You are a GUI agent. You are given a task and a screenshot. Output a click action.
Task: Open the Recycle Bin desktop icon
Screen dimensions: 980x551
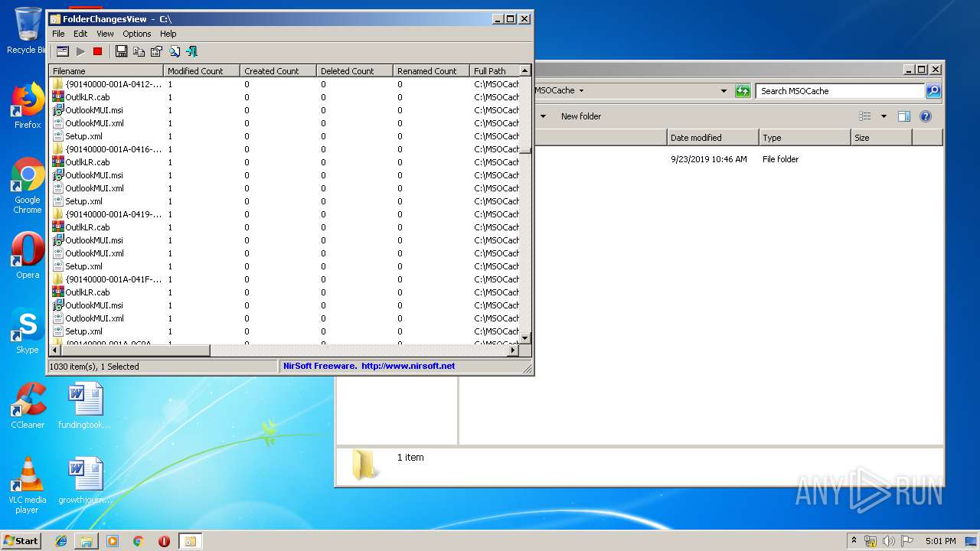click(28, 31)
